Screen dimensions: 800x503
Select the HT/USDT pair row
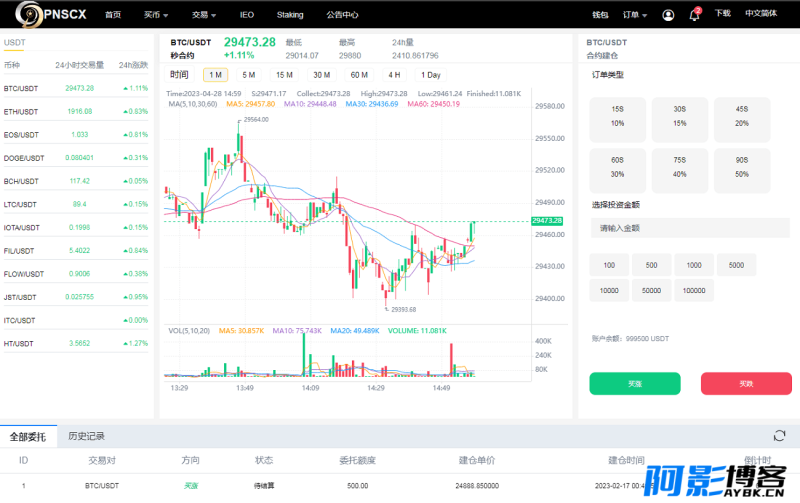[x=76, y=343]
